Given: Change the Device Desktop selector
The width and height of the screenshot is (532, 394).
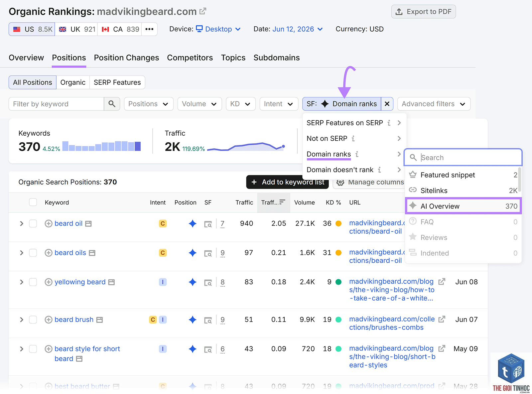Looking at the screenshot, I should click(x=218, y=29).
